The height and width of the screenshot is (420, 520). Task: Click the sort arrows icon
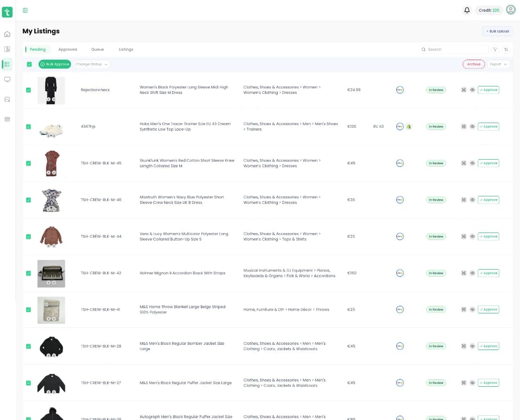(506, 49)
